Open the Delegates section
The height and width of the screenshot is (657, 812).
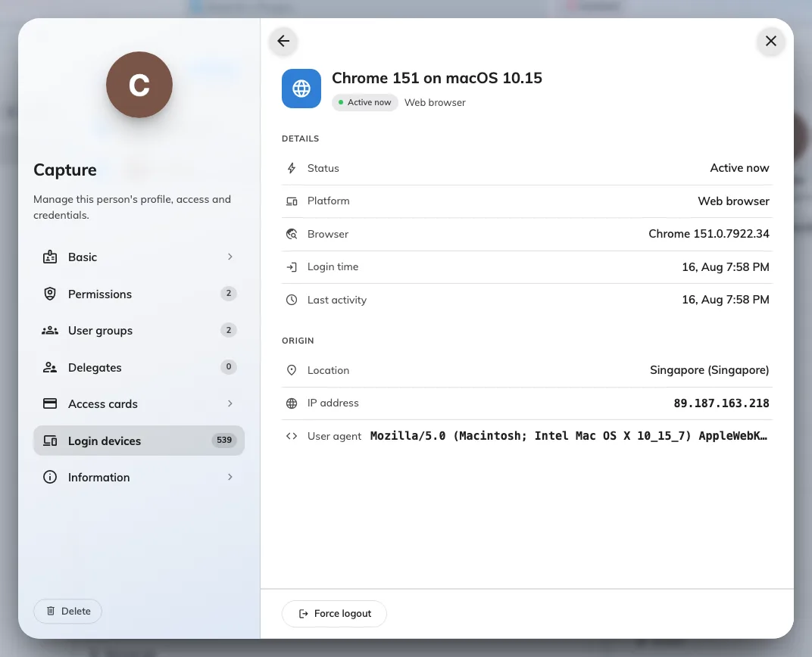(139, 367)
